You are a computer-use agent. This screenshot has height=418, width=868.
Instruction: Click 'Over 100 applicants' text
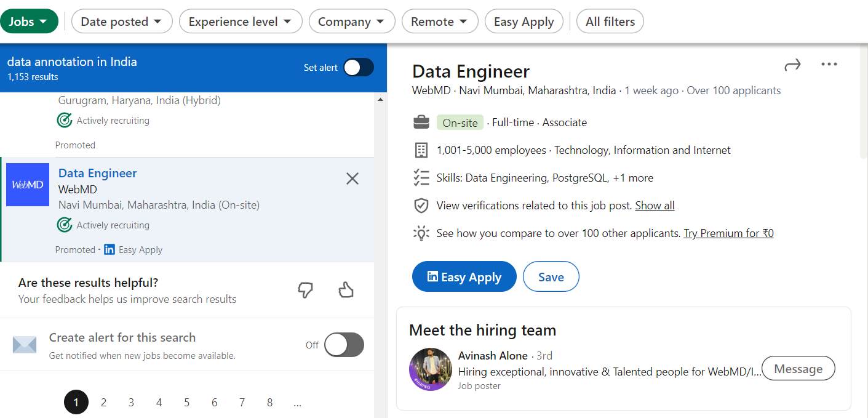tap(734, 90)
